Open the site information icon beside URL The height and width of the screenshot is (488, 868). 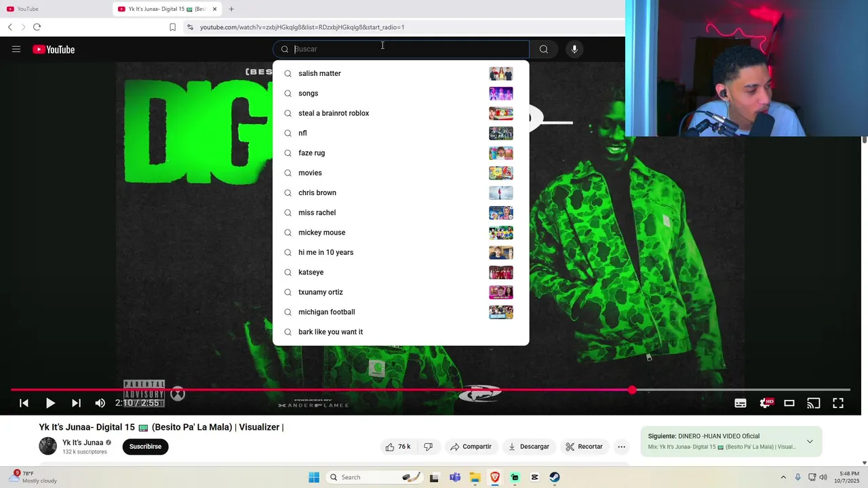coord(190,27)
